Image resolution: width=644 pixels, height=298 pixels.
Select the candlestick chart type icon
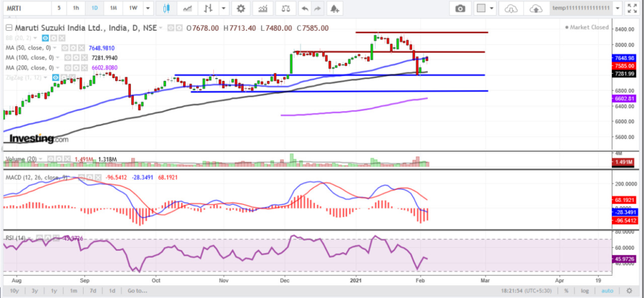tap(166, 8)
